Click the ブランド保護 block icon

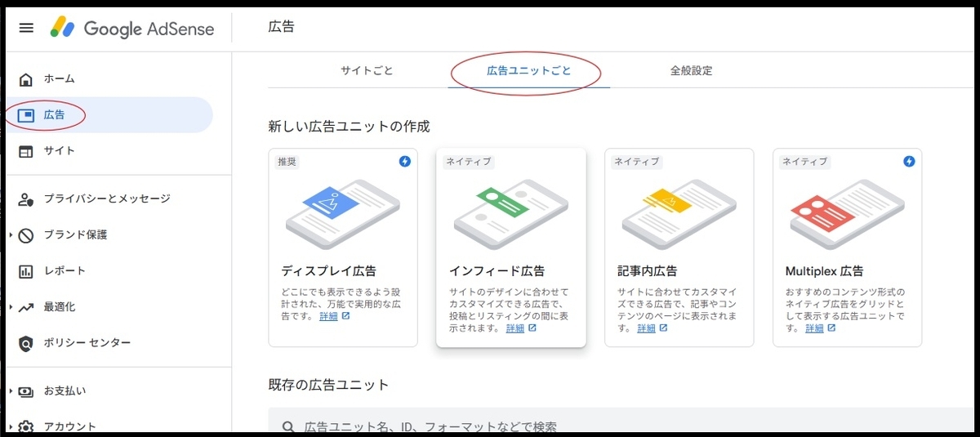[26, 235]
